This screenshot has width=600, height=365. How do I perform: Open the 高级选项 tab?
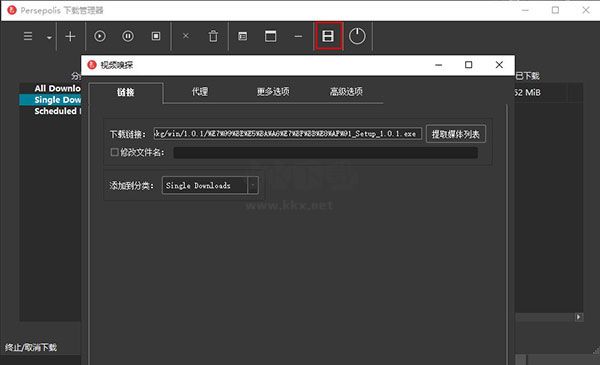tap(346, 91)
